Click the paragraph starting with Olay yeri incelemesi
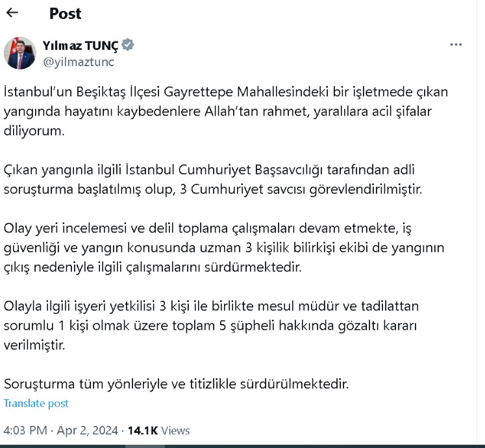Screen dimensions: 485x448 click(223, 248)
